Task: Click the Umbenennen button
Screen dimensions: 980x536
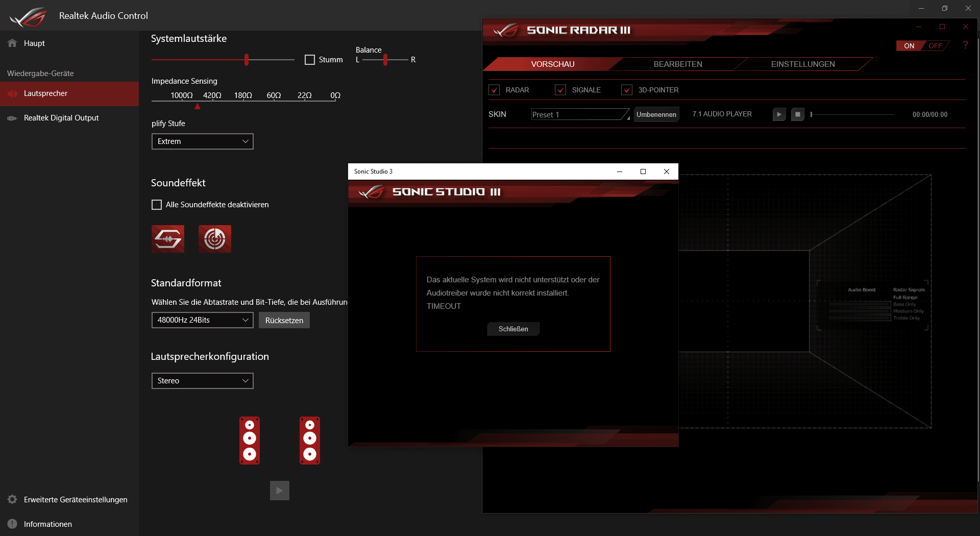Action: 656,114
